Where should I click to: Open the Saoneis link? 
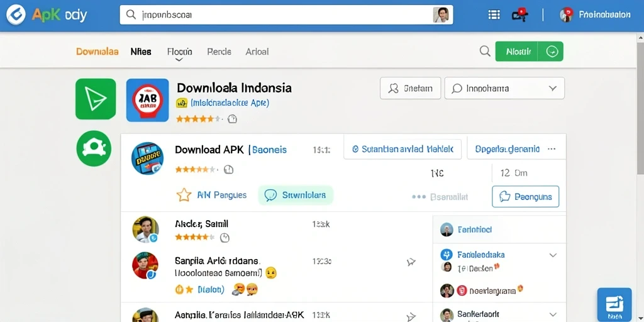click(268, 150)
